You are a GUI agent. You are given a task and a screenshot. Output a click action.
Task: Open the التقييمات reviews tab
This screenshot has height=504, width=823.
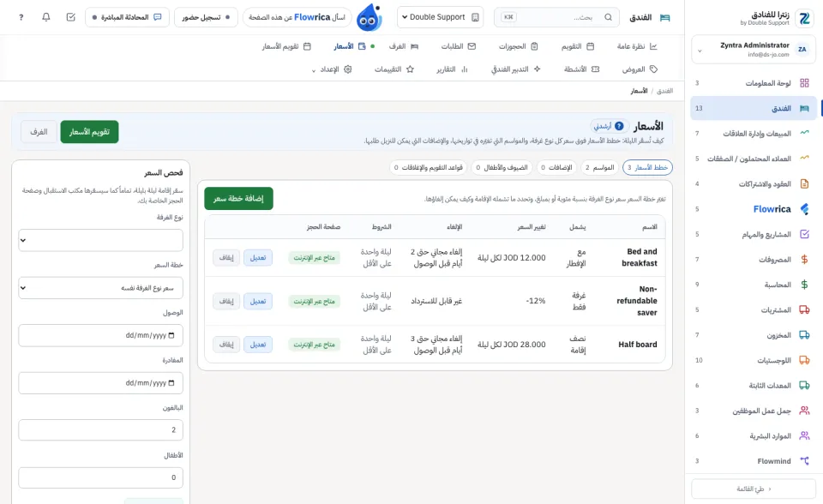(x=394, y=69)
